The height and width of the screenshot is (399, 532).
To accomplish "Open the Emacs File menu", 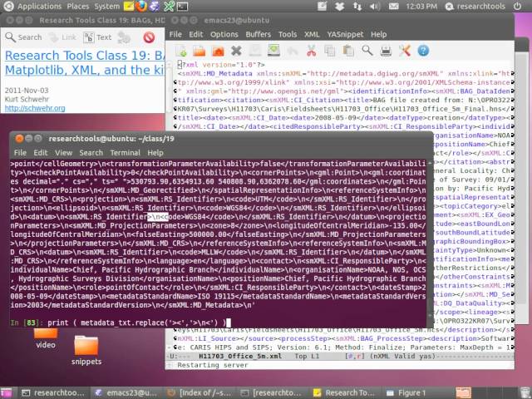I will (175, 34).
